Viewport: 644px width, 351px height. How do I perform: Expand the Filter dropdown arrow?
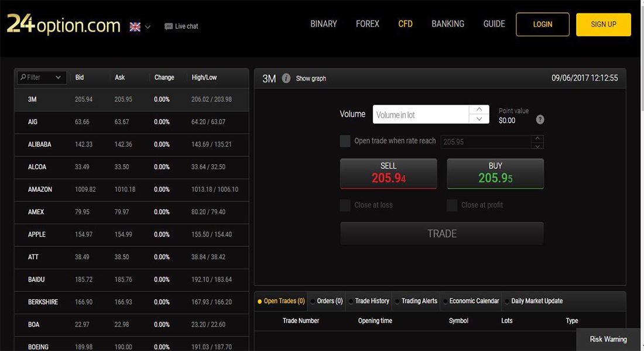[59, 77]
